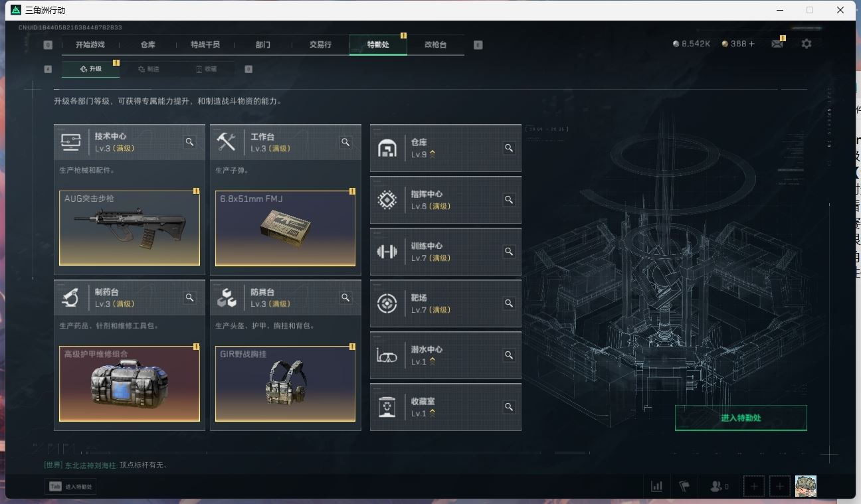Select the AUG突击步枪 item card
The image size is (861, 504).
pos(130,228)
